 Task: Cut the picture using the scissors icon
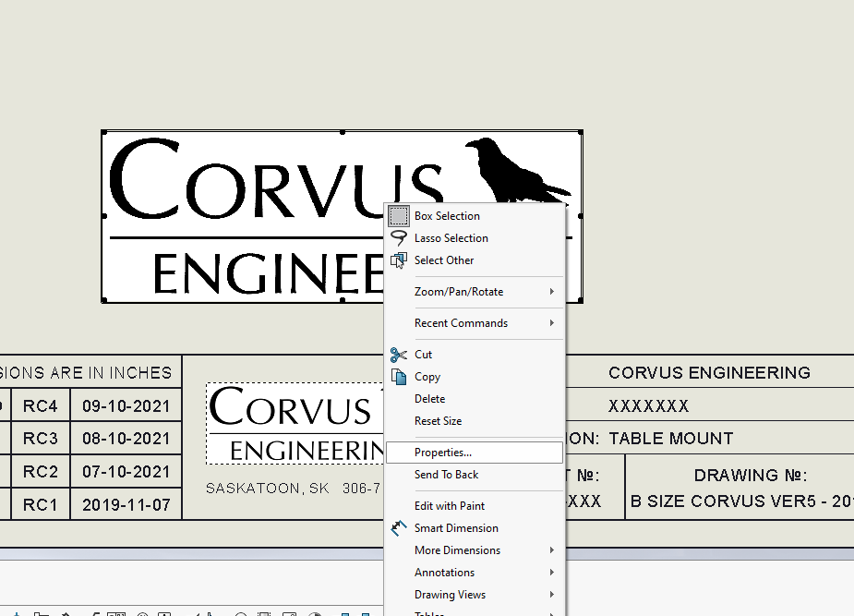(x=399, y=355)
